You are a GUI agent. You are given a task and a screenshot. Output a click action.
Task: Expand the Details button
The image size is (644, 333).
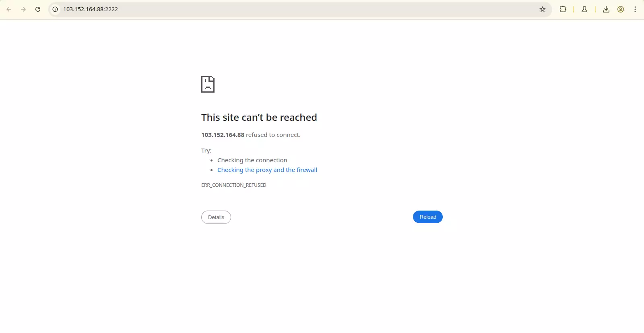[216, 217]
